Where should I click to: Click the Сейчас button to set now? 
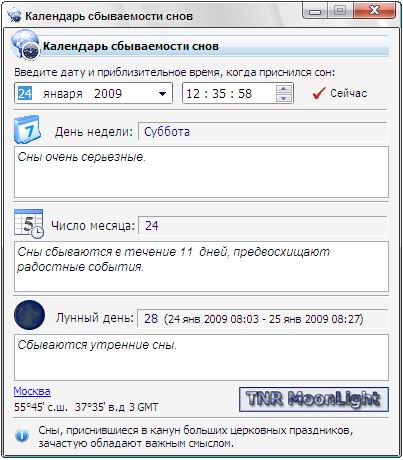[340, 93]
